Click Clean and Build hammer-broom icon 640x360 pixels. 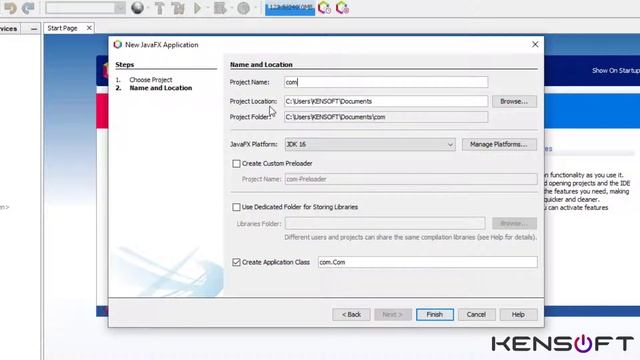click(x=178, y=8)
